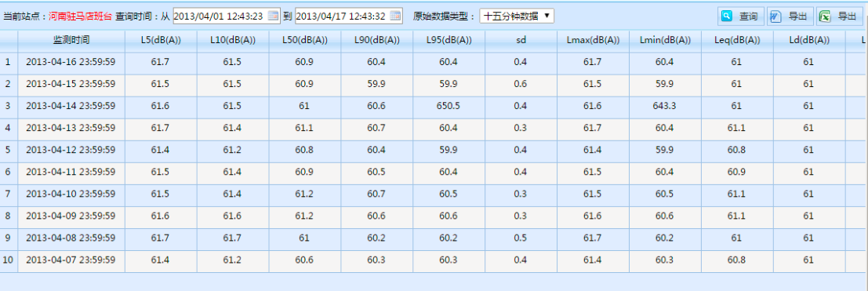Click sd value 0.6 in 2013-04-15 row
The height and width of the screenshot is (291, 868).
click(x=521, y=84)
